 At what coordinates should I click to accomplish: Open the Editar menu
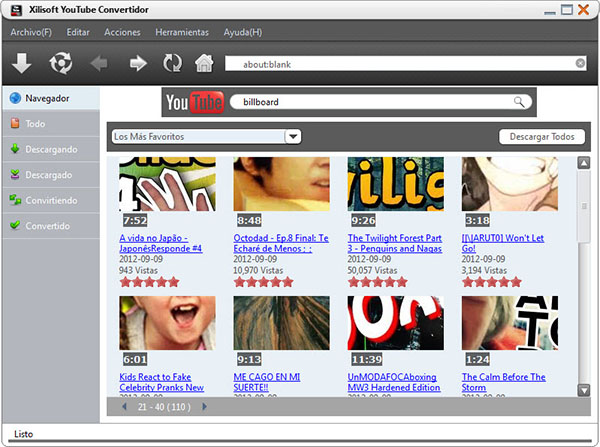pyautogui.click(x=78, y=32)
